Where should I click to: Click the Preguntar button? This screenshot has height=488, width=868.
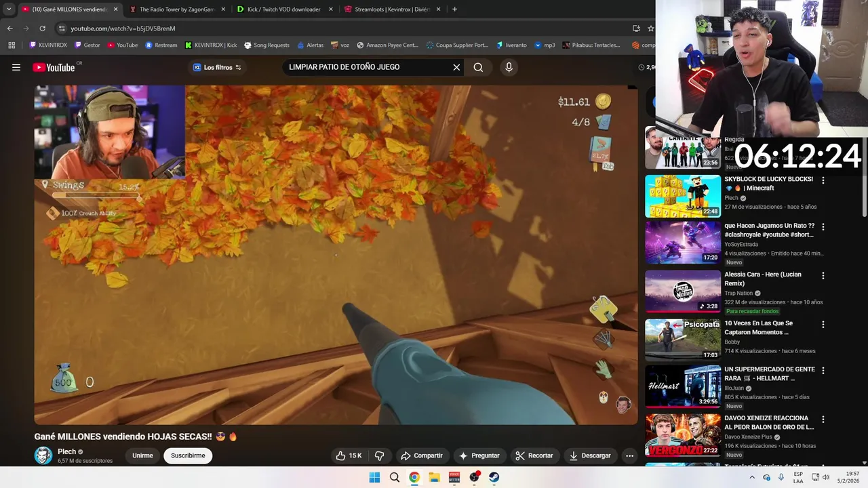coord(479,455)
